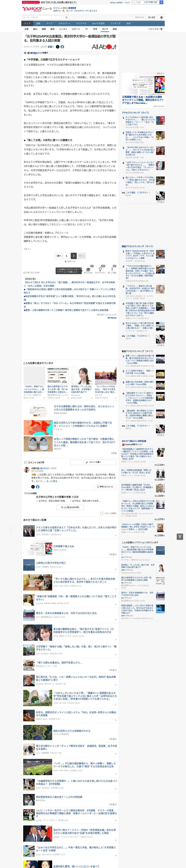
Task: Open related link 慶應・上智の推薦枠が余って二次募集
Action: point(66,310)
